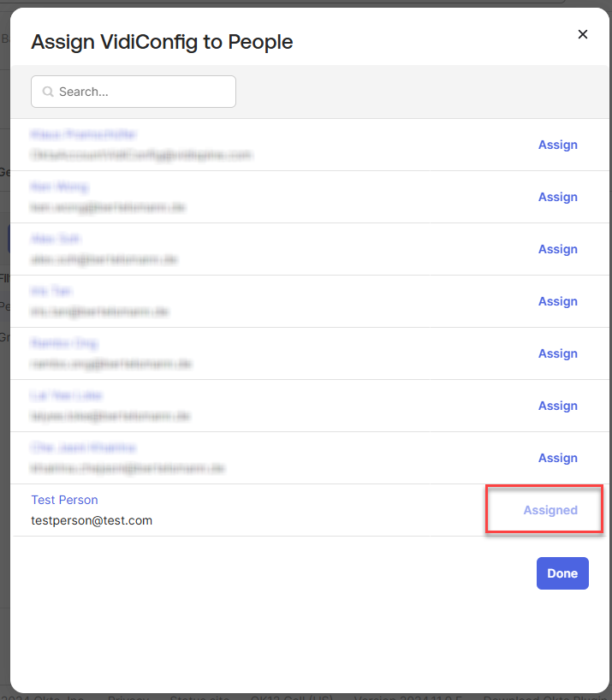Choose Assign for the fifth listed person
Viewport: 612px width, 700px height.
pyautogui.click(x=557, y=353)
